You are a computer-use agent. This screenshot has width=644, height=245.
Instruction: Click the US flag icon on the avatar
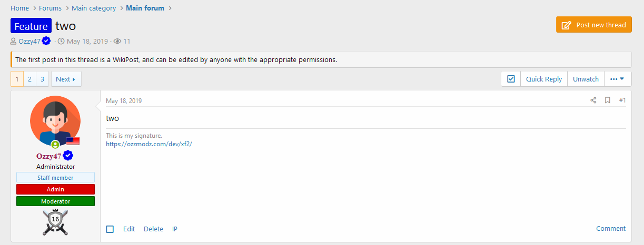[73, 141]
